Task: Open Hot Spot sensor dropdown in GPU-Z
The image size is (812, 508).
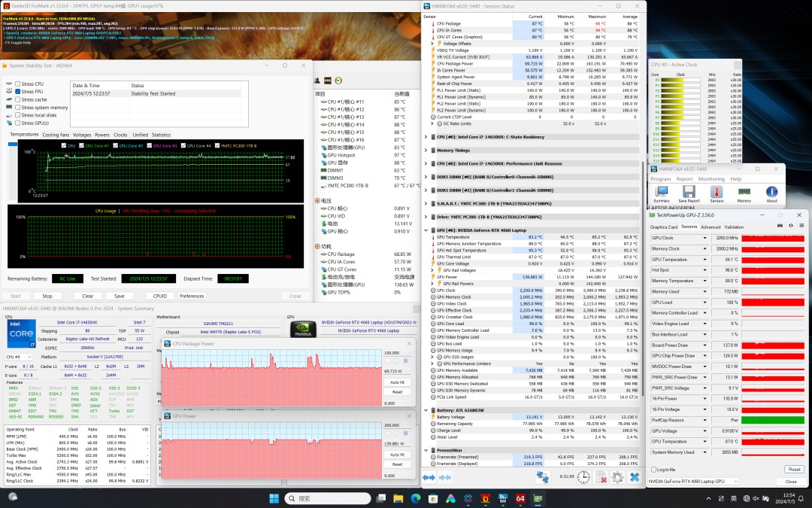Action: pyautogui.click(x=704, y=270)
